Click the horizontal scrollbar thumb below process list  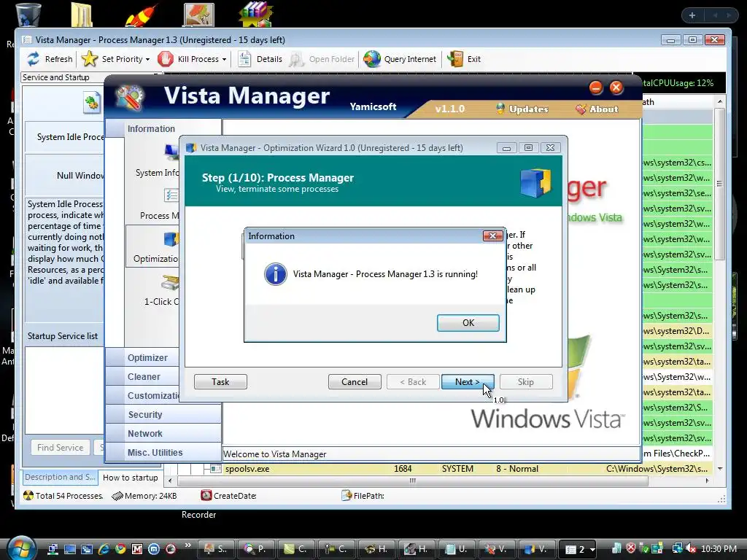[x=413, y=481]
